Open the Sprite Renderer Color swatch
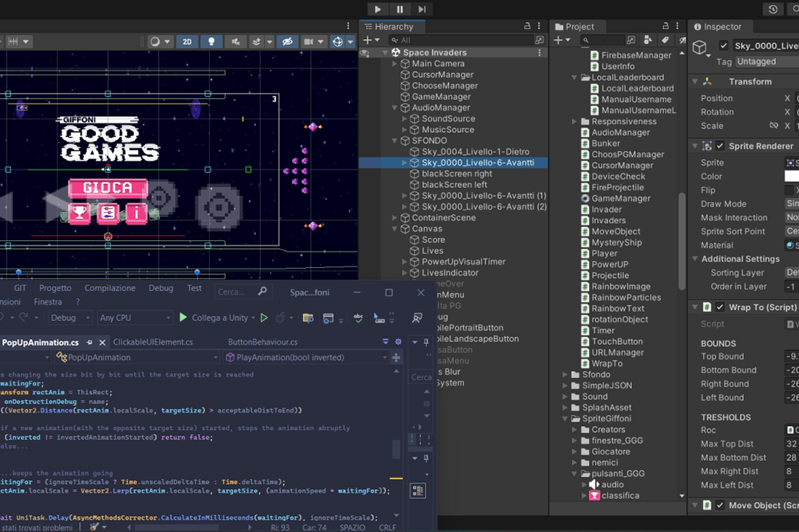This screenshot has height=532, width=799. [x=791, y=176]
